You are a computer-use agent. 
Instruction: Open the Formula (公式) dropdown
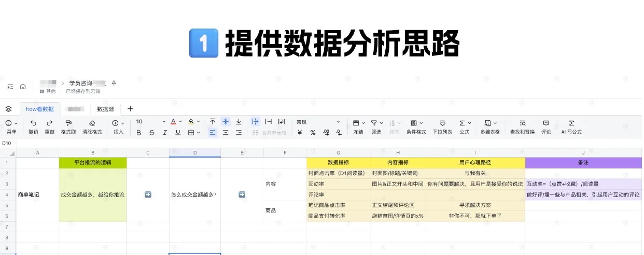click(x=464, y=126)
